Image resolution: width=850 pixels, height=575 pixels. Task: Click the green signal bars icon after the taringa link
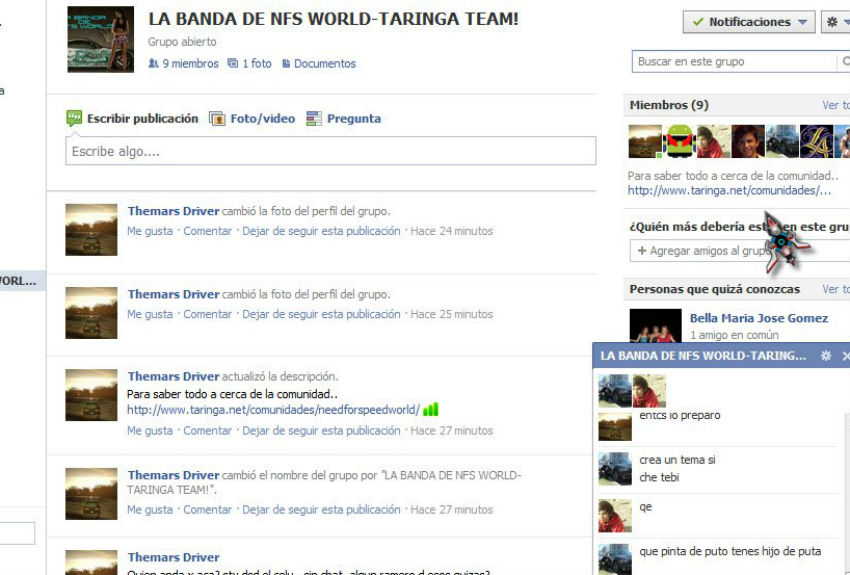click(430, 409)
